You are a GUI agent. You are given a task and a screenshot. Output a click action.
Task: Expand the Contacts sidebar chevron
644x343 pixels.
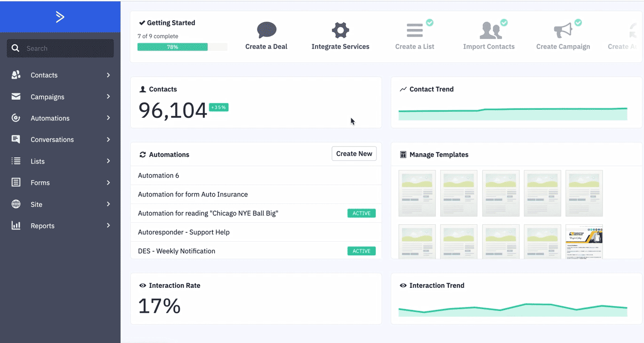(108, 75)
